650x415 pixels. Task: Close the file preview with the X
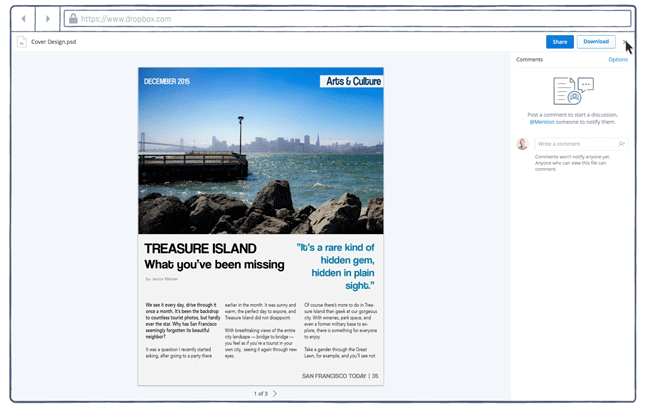(626, 42)
